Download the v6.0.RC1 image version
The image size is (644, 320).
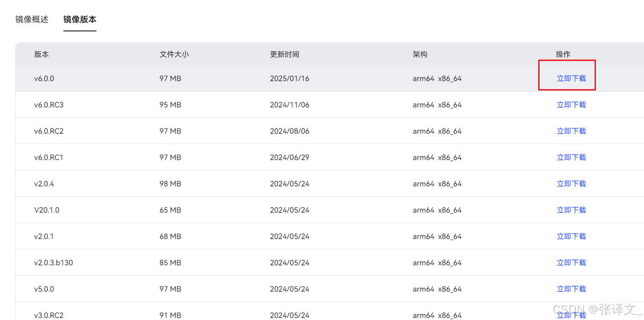tap(571, 157)
